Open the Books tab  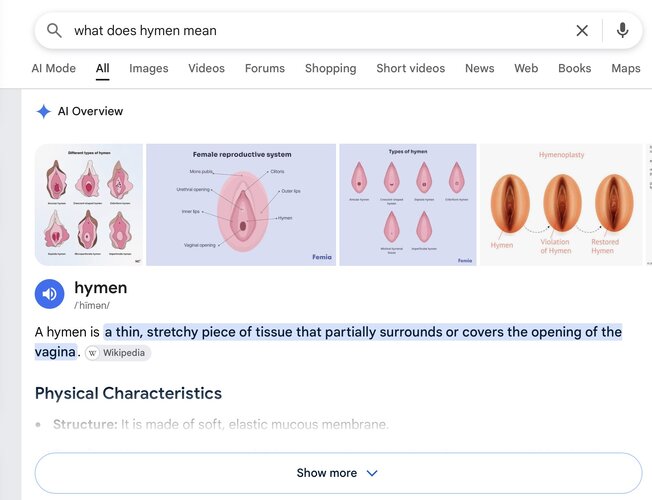(574, 68)
